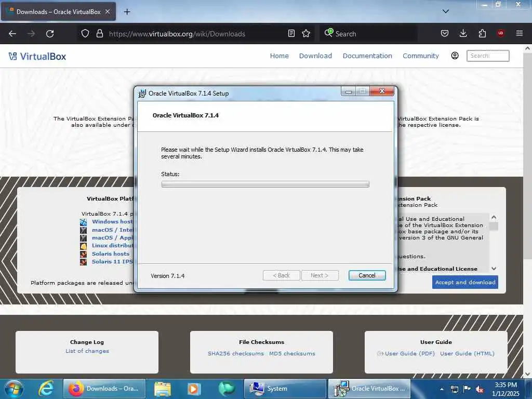Bookmark this page with the star icon
This screenshot has width=532, height=399.
(306, 34)
